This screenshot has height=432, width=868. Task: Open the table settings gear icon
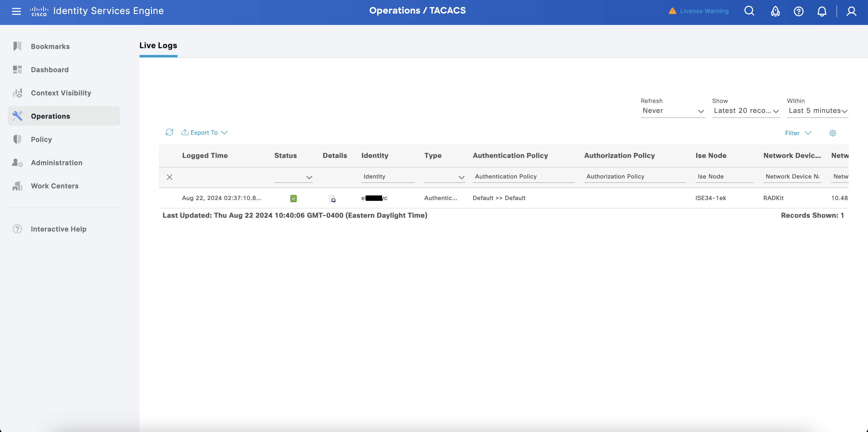(x=833, y=133)
